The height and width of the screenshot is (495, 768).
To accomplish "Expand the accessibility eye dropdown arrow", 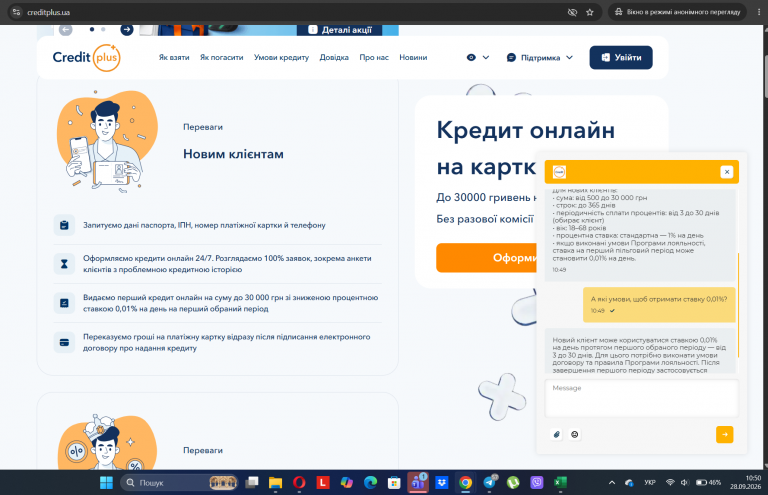I will pos(486,57).
